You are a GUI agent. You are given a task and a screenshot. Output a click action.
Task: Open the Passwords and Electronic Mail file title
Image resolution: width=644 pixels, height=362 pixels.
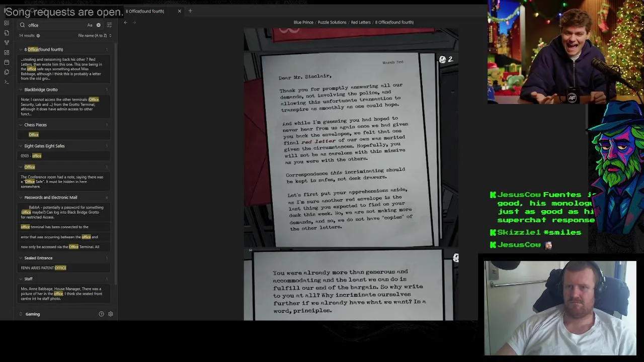51,198
